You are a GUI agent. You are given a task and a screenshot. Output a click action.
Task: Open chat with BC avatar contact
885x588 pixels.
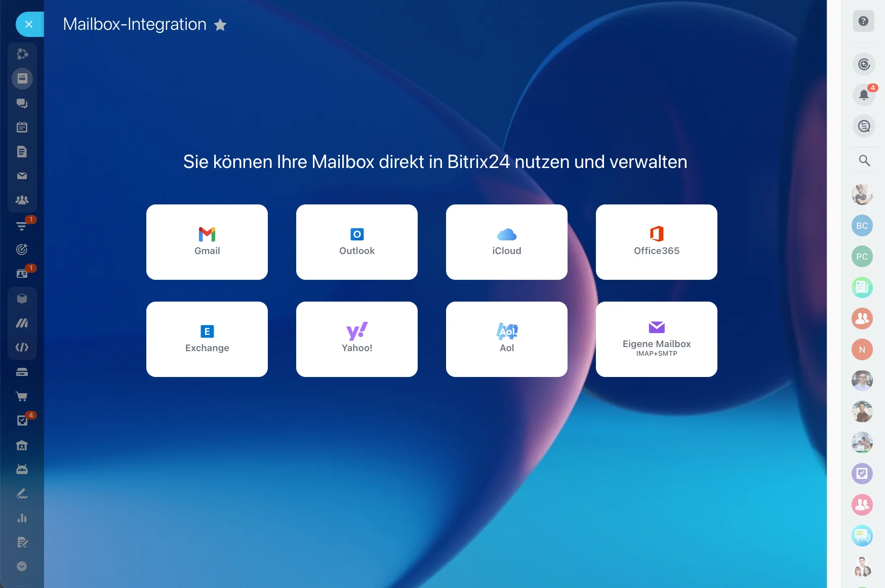tap(862, 226)
